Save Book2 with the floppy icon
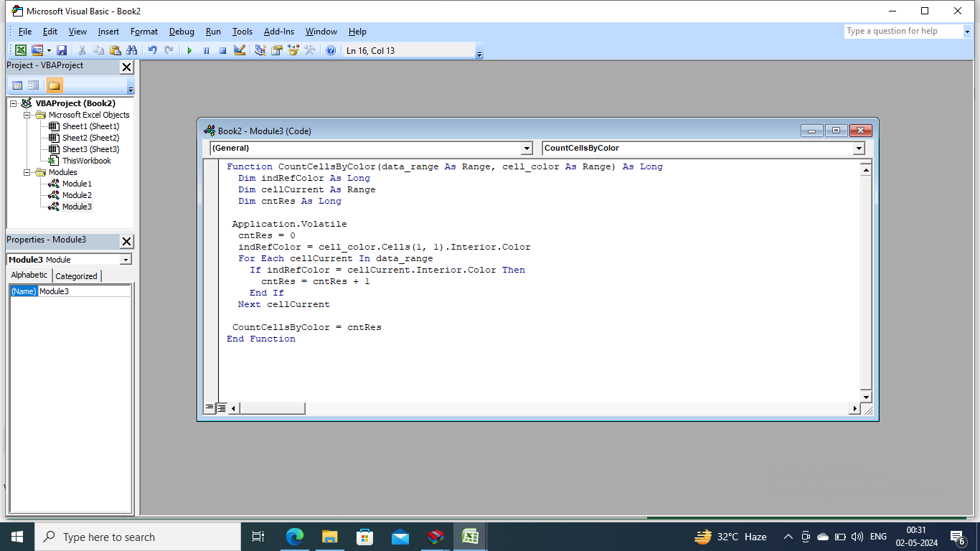 point(62,50)
